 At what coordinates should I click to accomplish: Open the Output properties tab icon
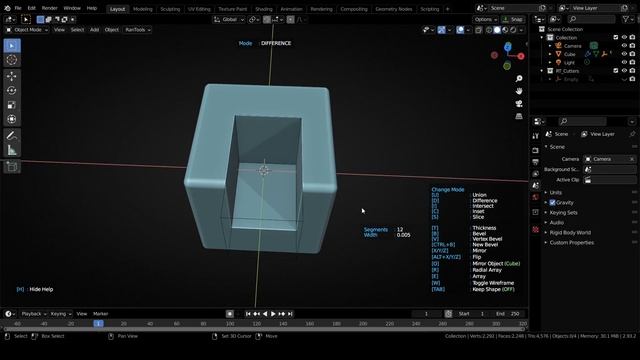pos(536,162)
